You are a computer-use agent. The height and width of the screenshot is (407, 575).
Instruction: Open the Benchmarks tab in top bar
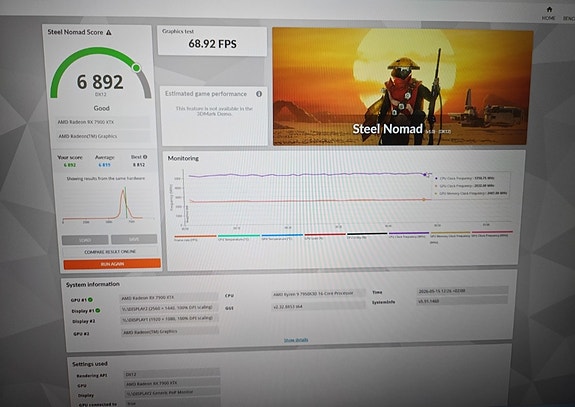click(x=569, y=18)
